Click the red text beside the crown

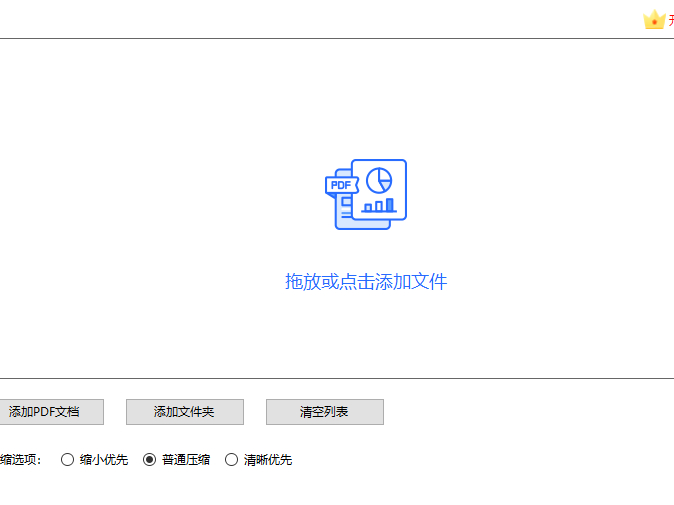(670, 21)
